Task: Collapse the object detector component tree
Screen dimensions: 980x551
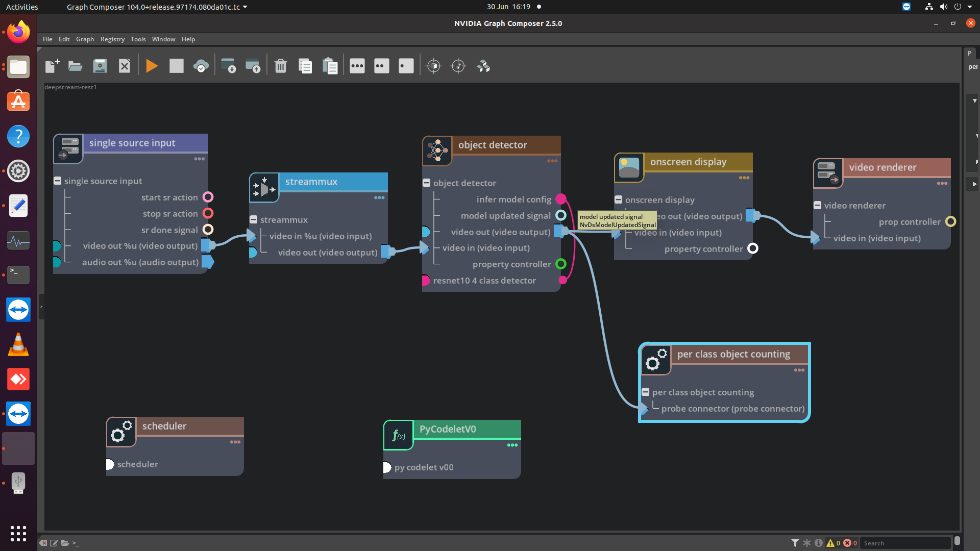Action: (x=427, y=183)
